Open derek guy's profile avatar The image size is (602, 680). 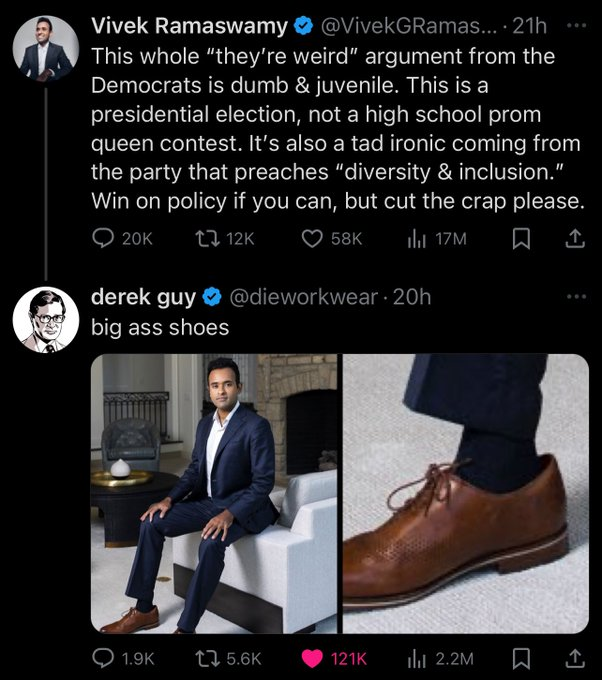click(x=45, y=320)
